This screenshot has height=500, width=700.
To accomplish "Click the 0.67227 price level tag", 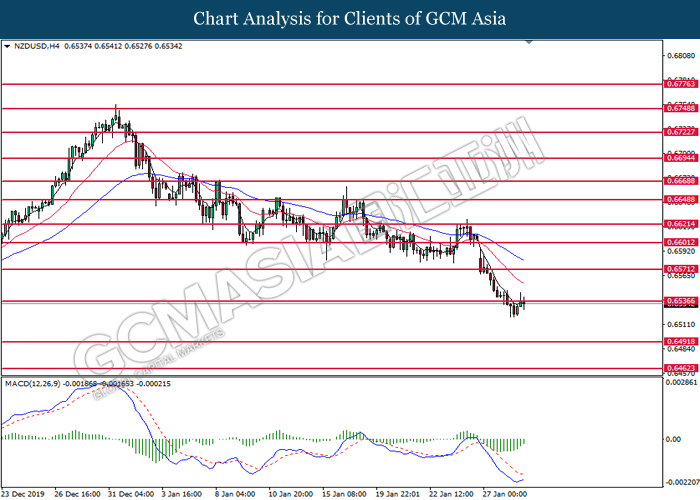I will click(x=681, y=131).
